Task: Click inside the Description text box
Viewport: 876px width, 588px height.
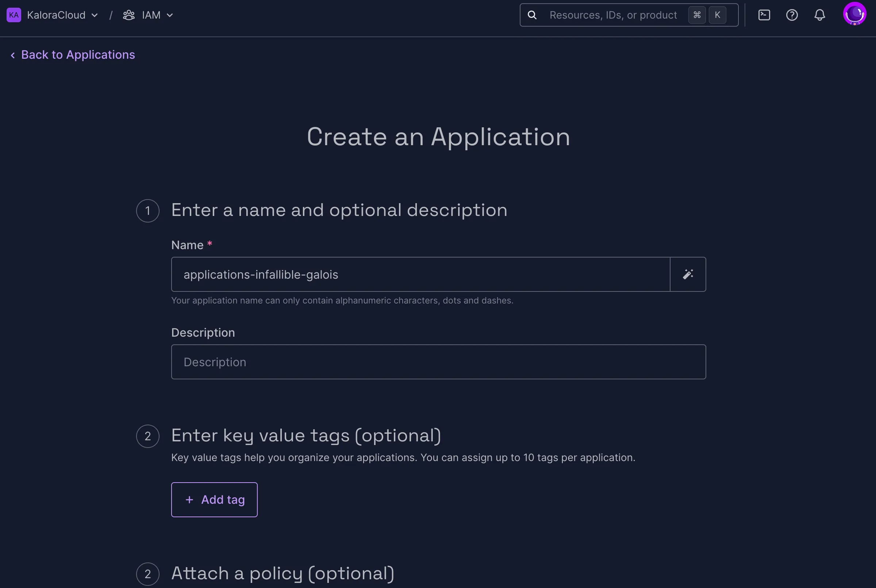Action: [439, 361]
